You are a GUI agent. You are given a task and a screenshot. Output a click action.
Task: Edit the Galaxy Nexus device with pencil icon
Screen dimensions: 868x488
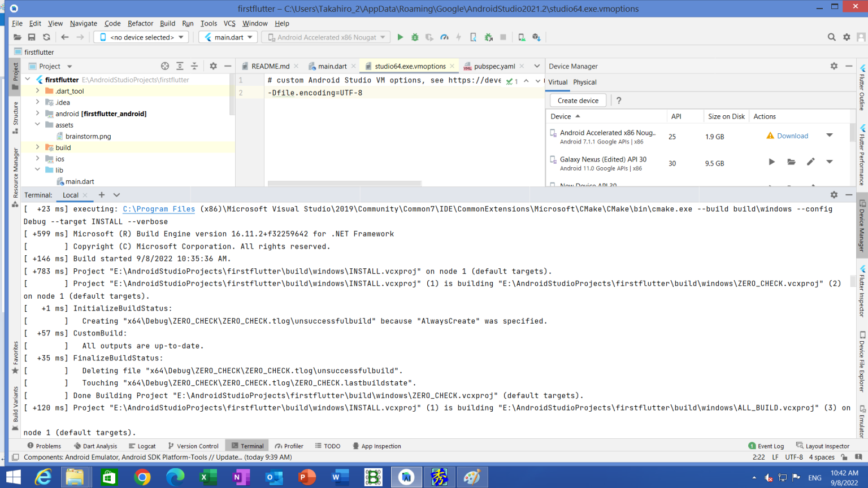(x=810, y=162)
